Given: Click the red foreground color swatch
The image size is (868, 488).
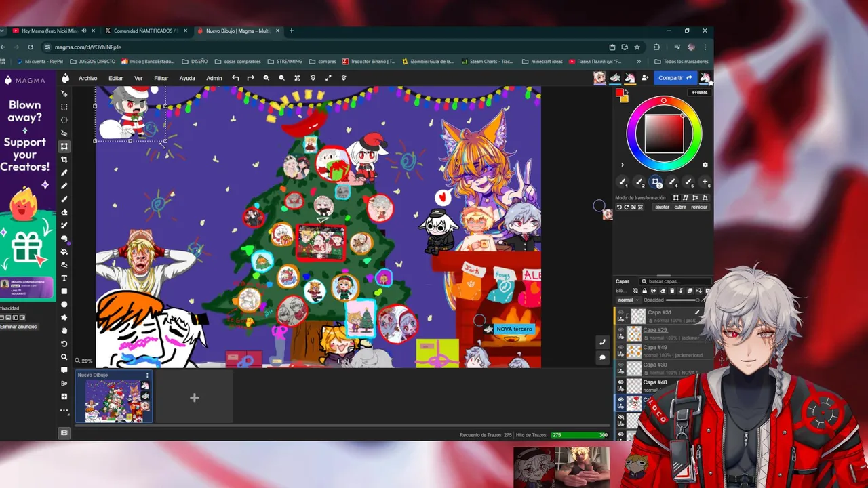Looking at the screenshot, I should (619, 93).
